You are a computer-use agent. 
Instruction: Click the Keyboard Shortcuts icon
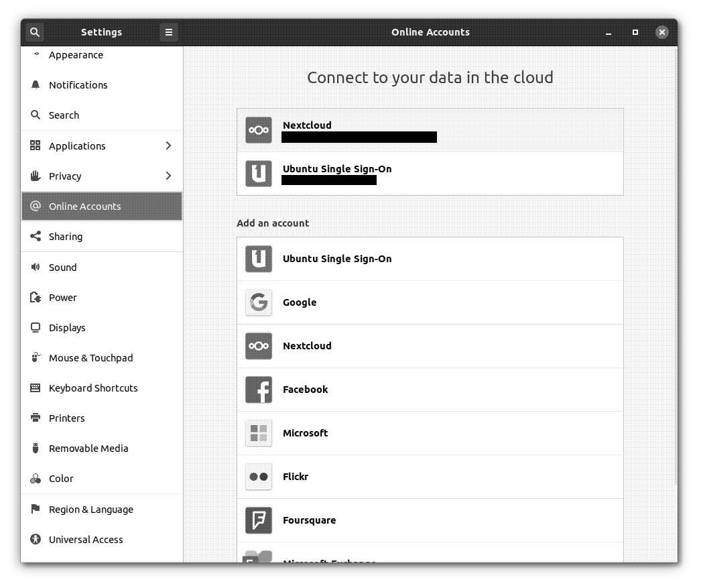(36, 388)
